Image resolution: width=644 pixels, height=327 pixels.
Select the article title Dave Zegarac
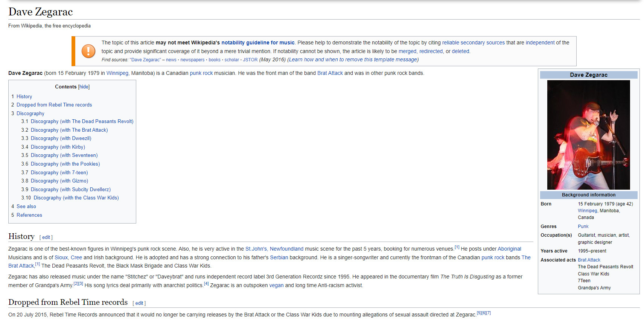point(40,12)
